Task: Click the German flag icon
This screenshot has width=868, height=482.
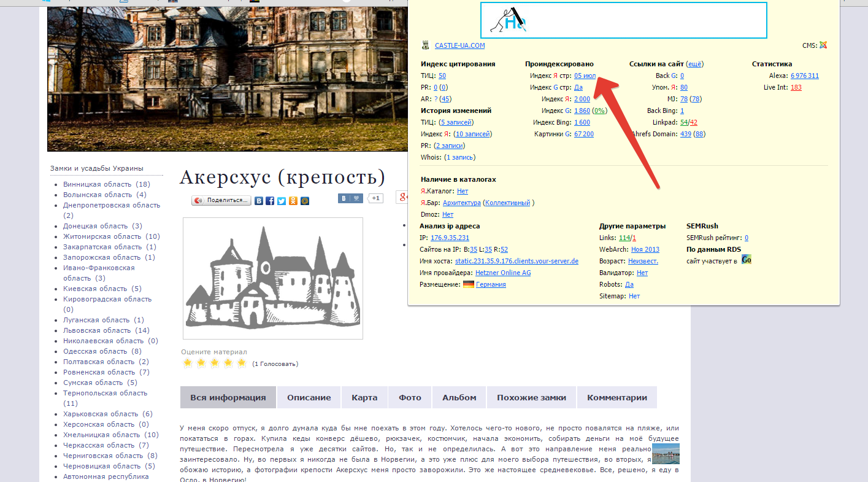Action: pos(469,284)
